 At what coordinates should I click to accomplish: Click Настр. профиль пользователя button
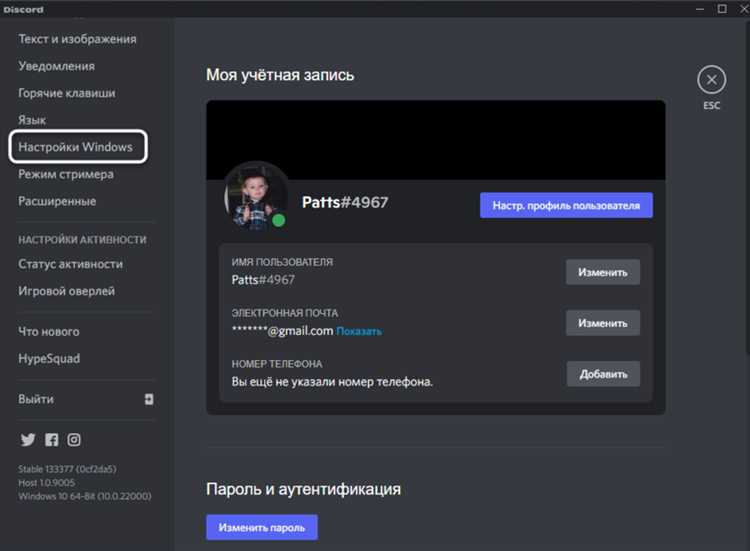pos(566,206)
